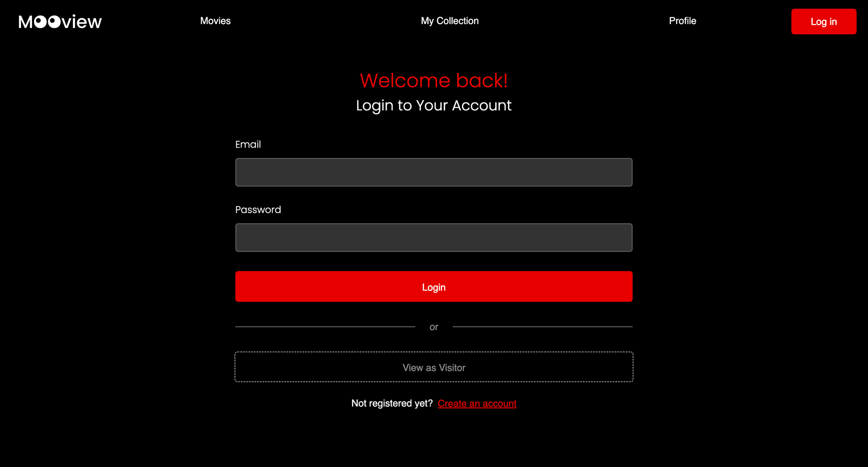The height and width of the screenshot is (467, 868).
Task: Click the eye graphic inside the Mooview logo
Action: [47, 21]
